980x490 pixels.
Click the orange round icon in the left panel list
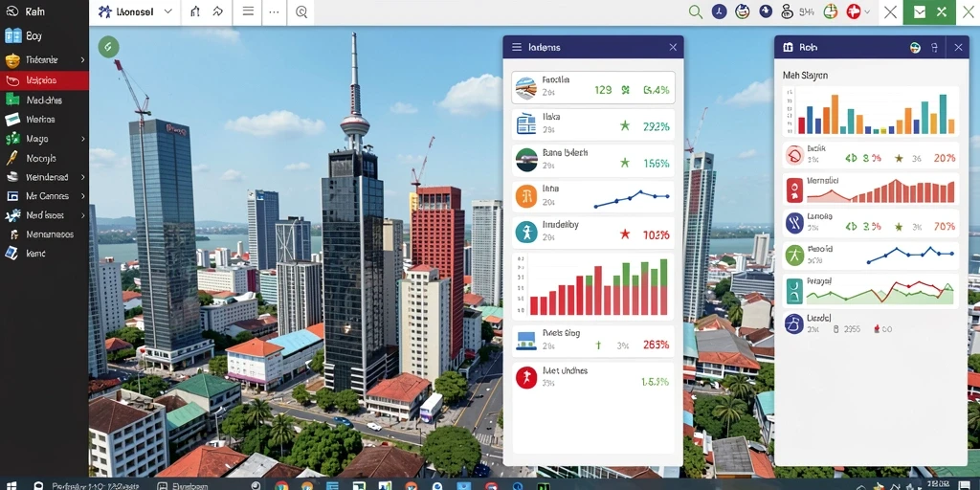point(526,196)
